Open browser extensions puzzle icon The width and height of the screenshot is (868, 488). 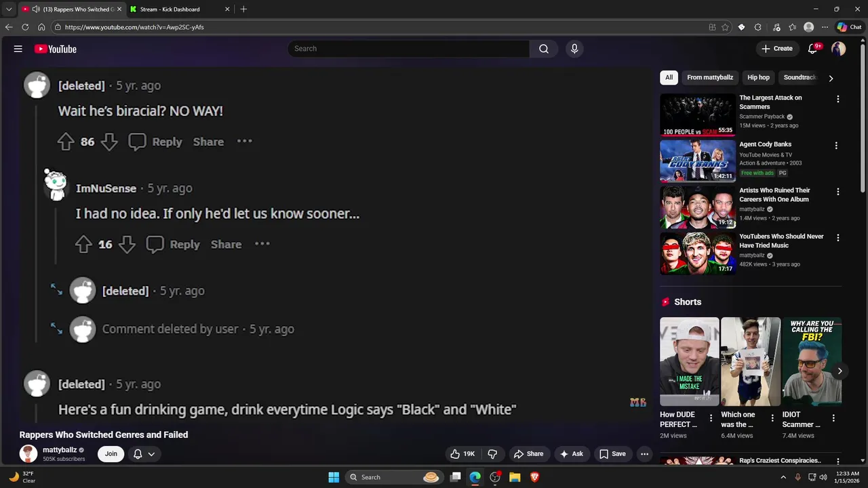[x=757, y=27]
